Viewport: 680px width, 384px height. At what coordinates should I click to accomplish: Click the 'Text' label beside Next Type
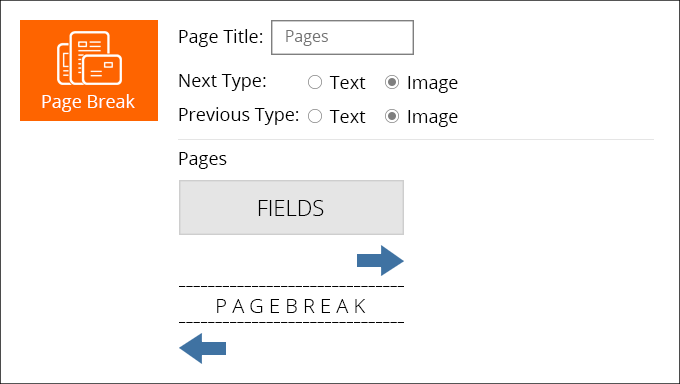(x=347, y=83)
